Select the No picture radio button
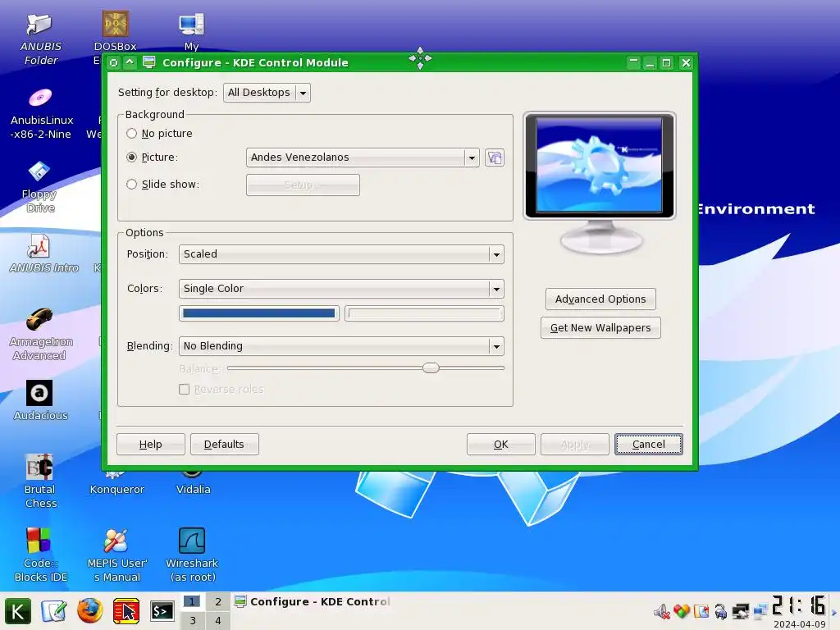Screen dimensions: 840x630 pos(131,134)
